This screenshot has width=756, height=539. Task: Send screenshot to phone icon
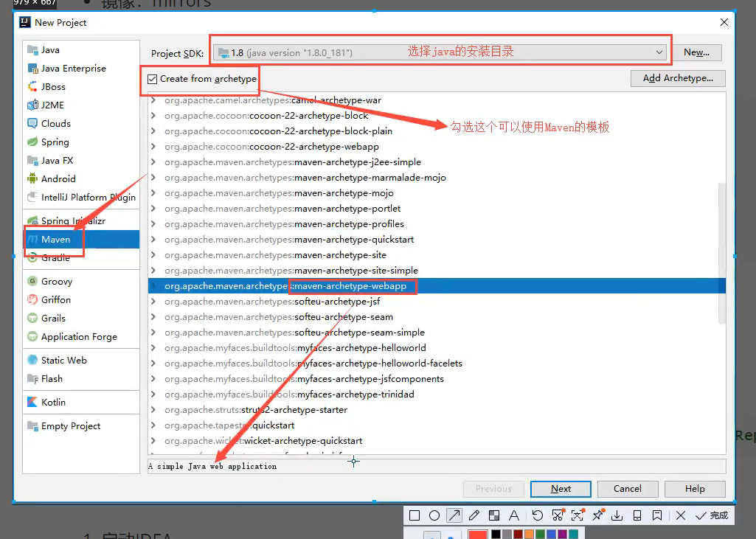click(637, 515)
